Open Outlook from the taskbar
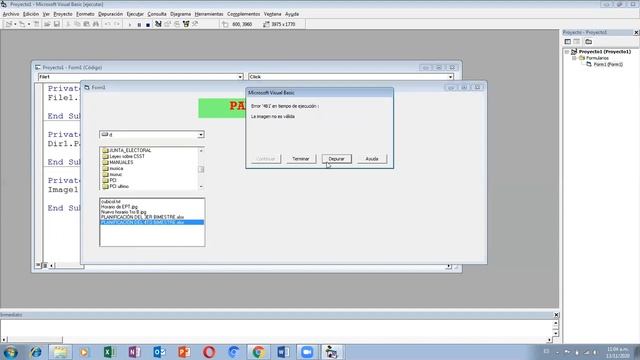The height and width of the screenshot is (360, 640). point(159,352)
